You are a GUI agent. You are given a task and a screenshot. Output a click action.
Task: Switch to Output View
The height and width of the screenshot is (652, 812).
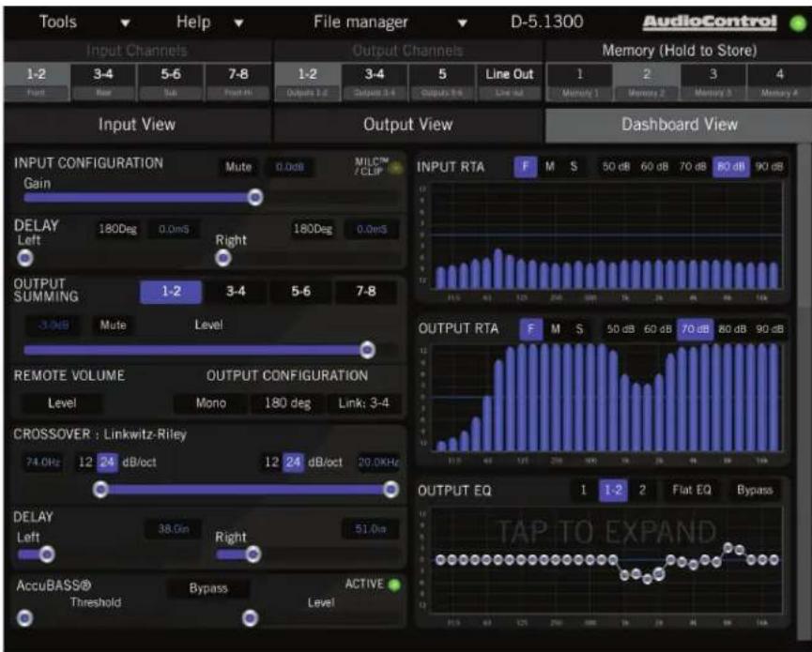(408, 125)
